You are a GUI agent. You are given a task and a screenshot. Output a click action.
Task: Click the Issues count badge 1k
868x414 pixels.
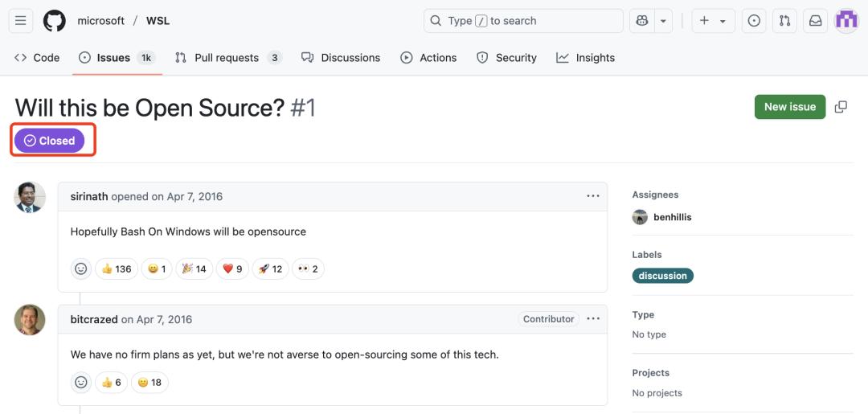(146, 58)
